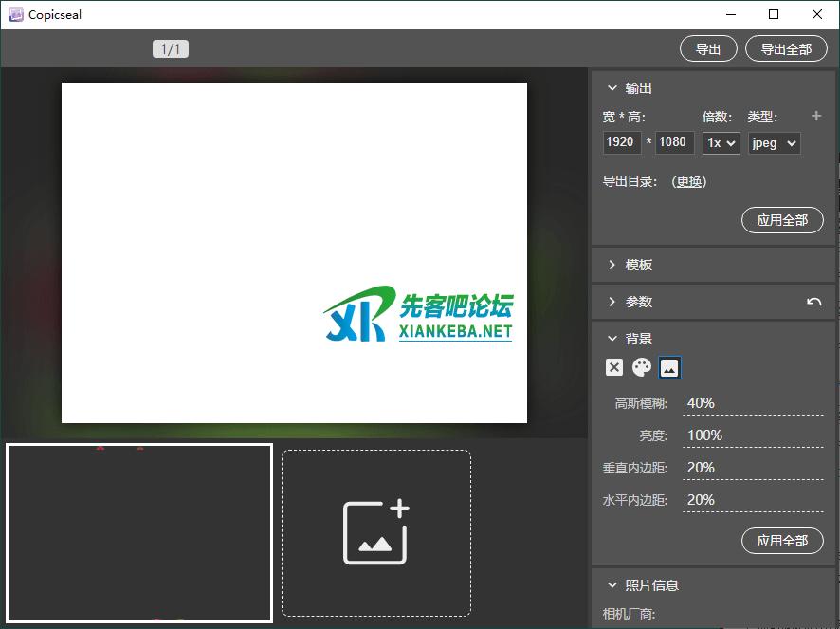
Task: Click the Copicseal app icon in title bar
Action: point(16,14)
